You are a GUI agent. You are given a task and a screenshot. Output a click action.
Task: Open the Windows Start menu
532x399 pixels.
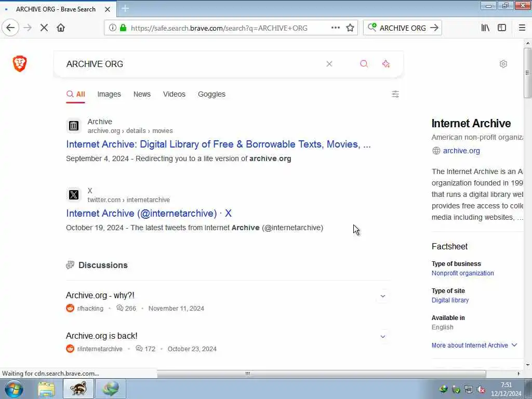[x=14, y=389]
